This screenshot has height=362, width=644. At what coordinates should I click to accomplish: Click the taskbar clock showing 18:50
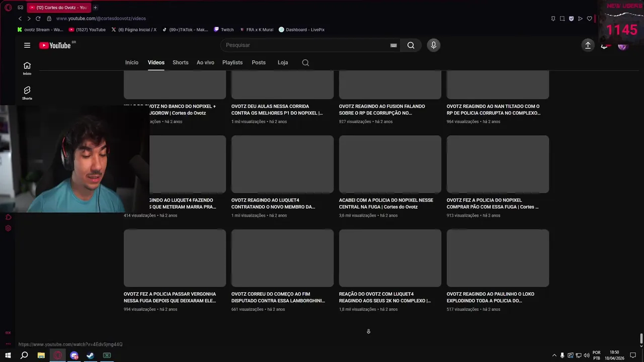[x=614, y=355]
